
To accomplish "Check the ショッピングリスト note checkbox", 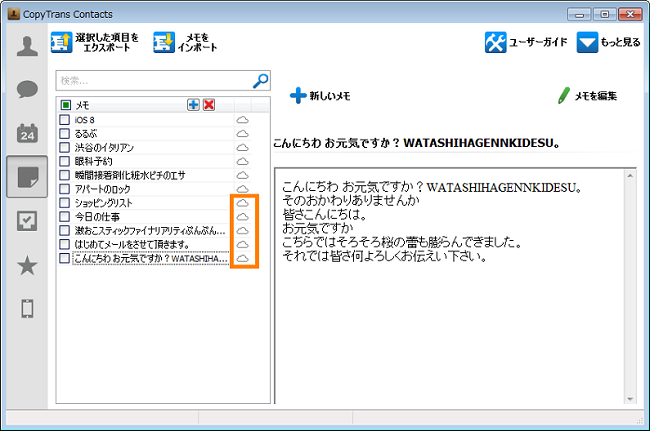I will pos(64,203).
